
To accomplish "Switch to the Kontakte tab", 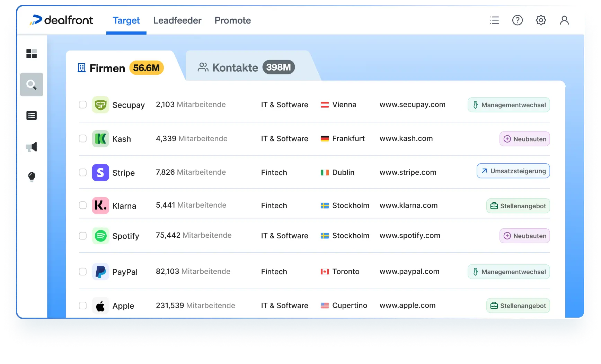I will click(246, 67).
